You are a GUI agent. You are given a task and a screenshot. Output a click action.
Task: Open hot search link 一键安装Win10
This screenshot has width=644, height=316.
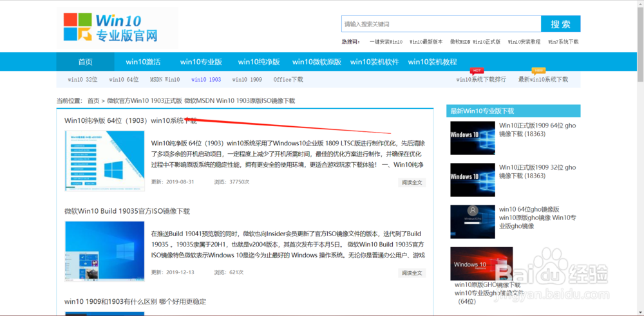tap(386, 42)
